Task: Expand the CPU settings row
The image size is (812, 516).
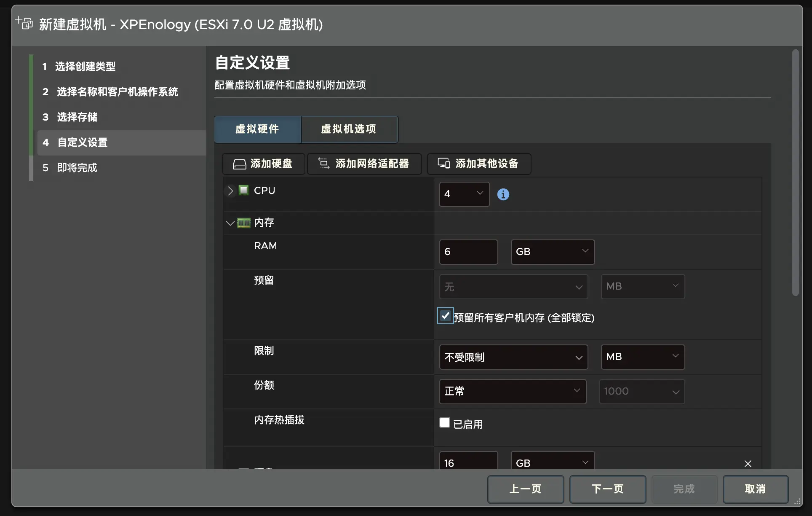Action: [x=230, y=191]
